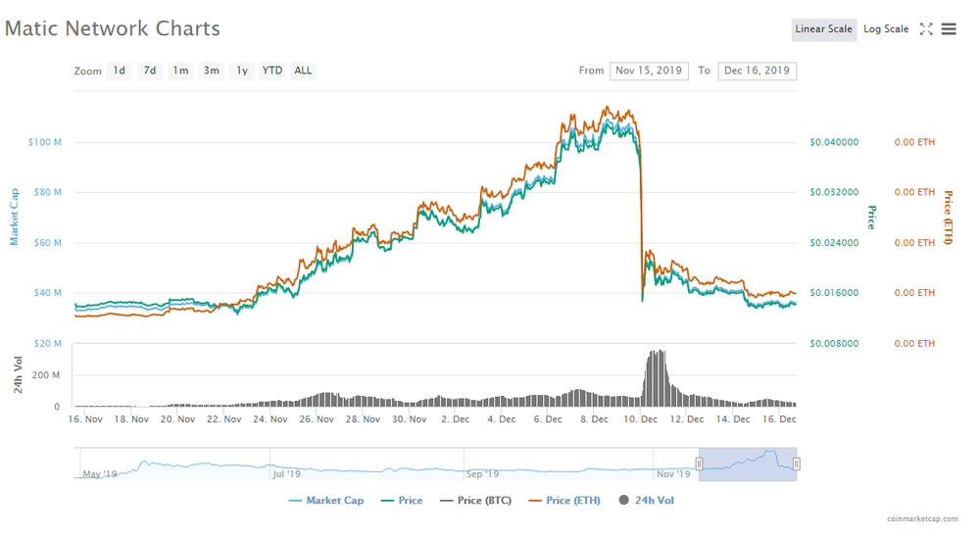Click the $100 M market cap label

pos(44,142)
